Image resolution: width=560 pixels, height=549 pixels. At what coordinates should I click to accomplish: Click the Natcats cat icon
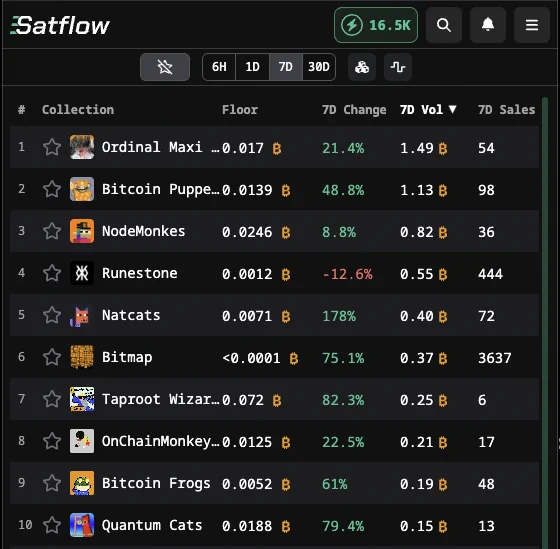tap(82, 315)
